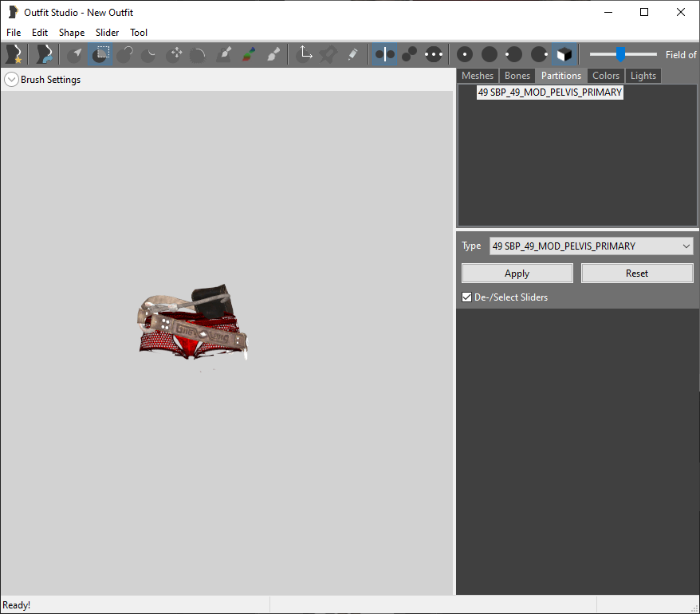Click the circle icon with centered white dot

[x=465, y=54]
